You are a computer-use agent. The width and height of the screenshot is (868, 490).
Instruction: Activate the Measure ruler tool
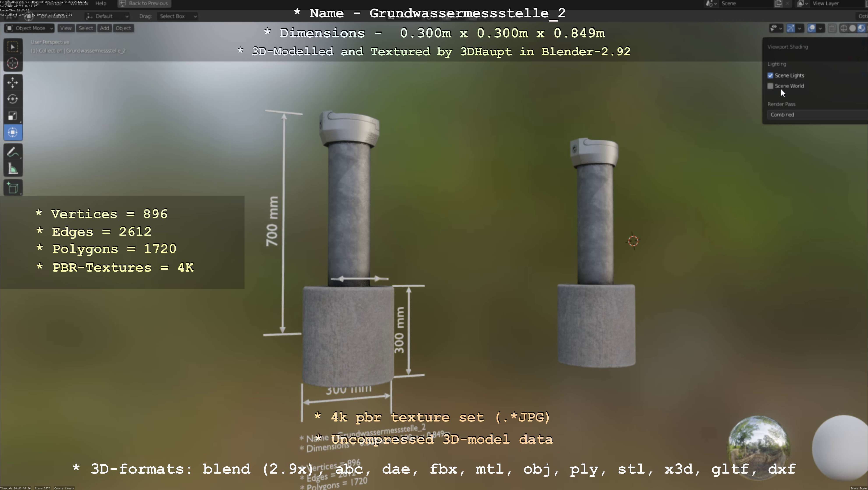[x=13, y=169]
